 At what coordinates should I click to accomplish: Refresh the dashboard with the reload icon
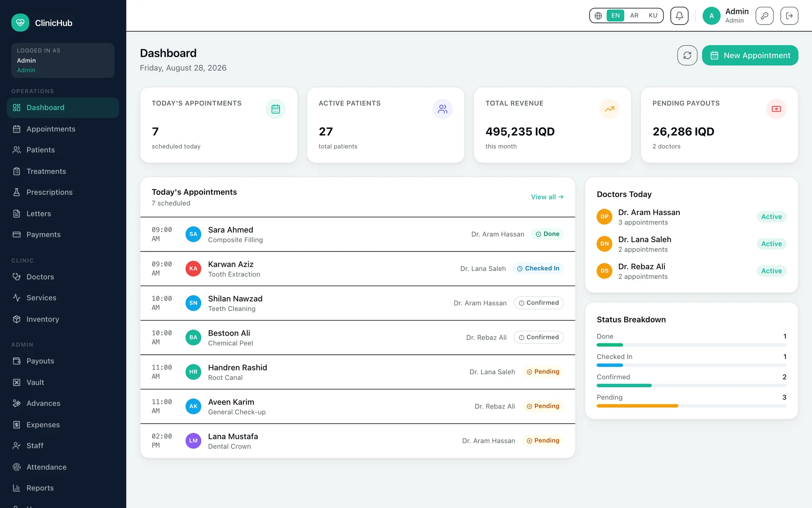pos(687,55)
